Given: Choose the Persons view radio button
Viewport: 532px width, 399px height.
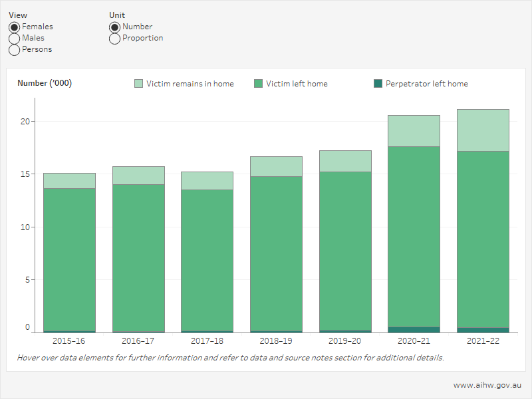Looking at the screenshot, I should tap(14, 50).
